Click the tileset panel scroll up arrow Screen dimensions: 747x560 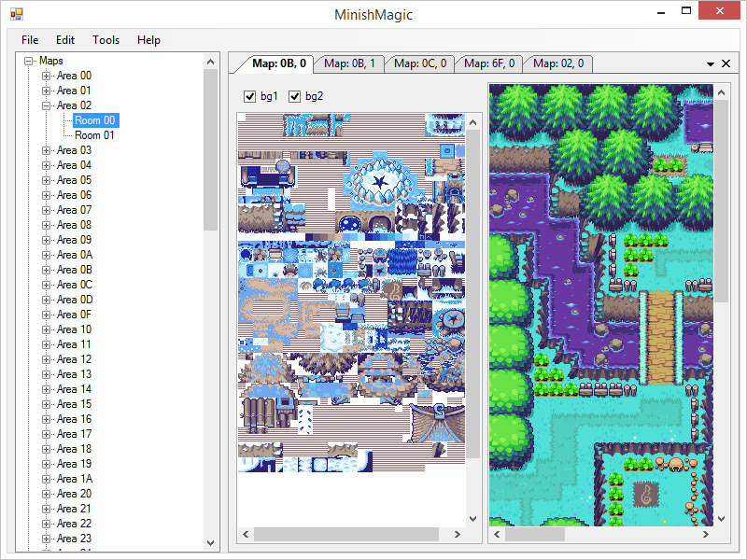pos(472,122)
